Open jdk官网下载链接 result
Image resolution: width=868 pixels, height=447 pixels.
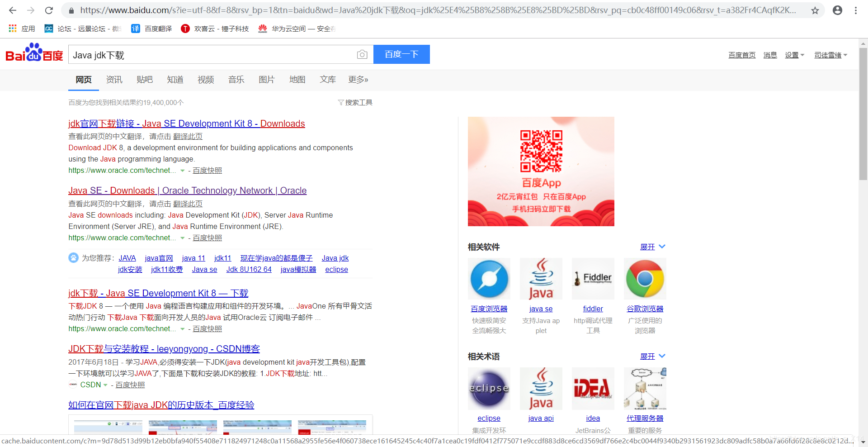(187, 124)
